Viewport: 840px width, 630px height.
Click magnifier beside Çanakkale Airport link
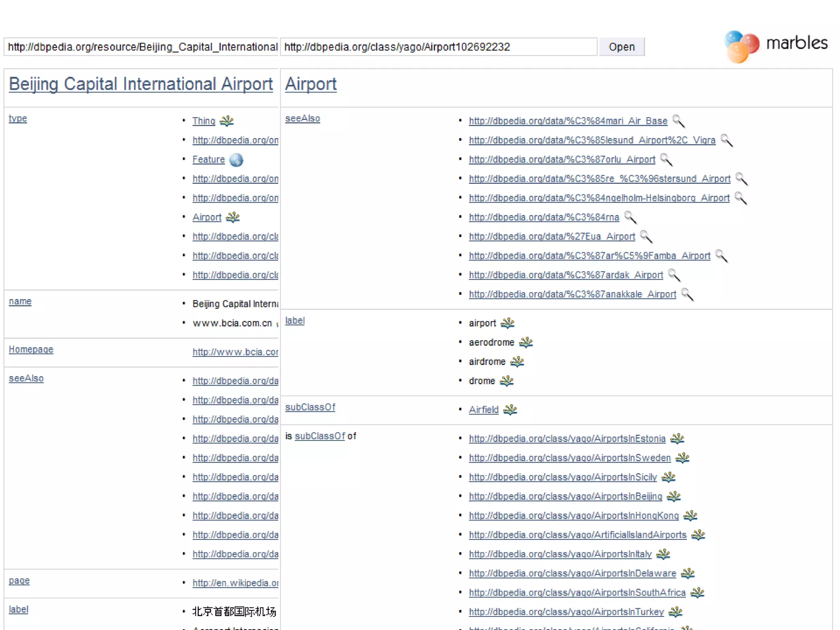pos(687,294)
